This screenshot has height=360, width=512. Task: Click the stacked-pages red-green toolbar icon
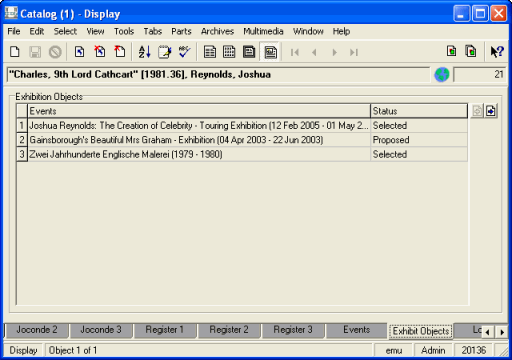[x=471, y=51]
